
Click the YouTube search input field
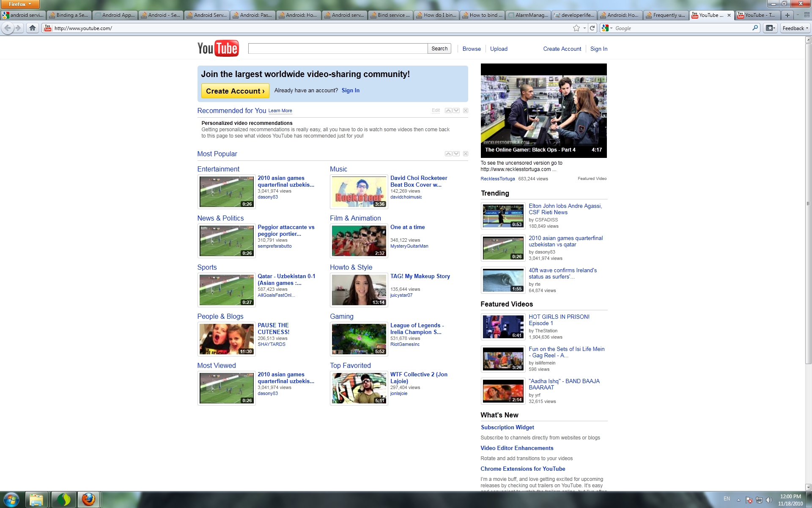pos(337,49)
